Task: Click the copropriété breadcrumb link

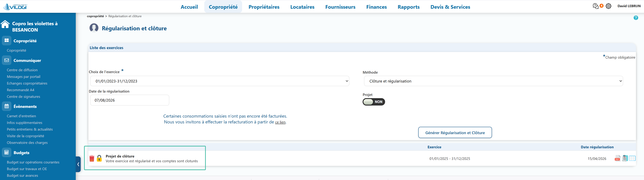Action: 95,16
